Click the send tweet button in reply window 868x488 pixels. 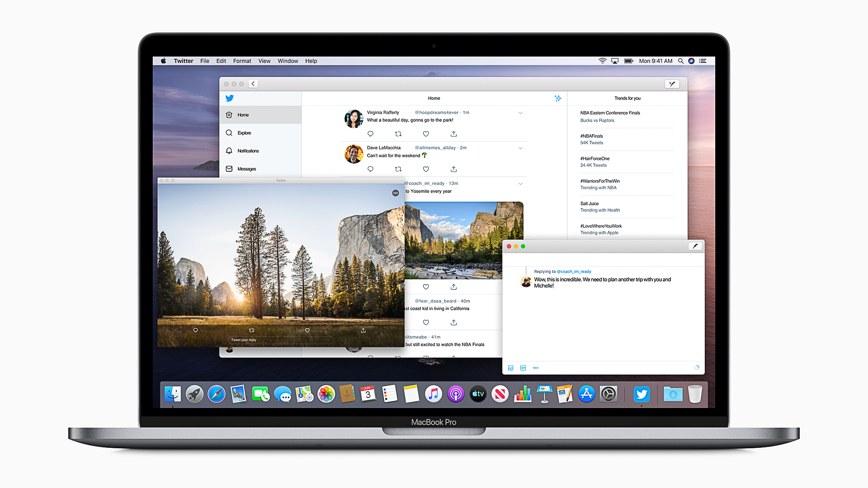click(x=695, y=246)
